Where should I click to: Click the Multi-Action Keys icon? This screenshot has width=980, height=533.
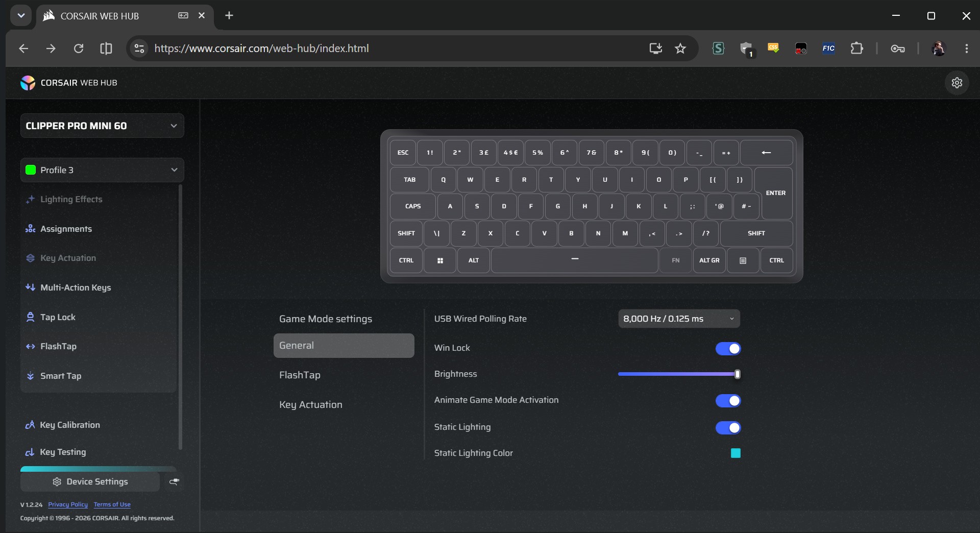(30, 287)
